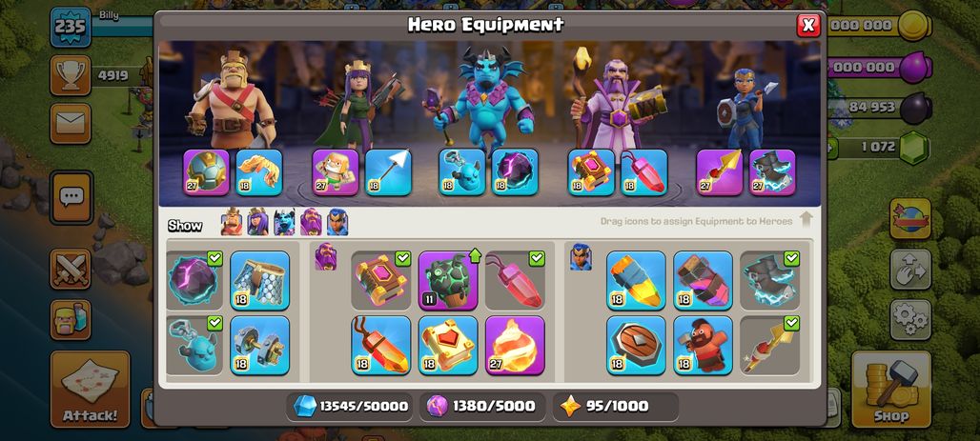The height and width of the screenshot is (441, 980).
Task: Choose the Healing Tome level 18
Action: tap(448, 346)
